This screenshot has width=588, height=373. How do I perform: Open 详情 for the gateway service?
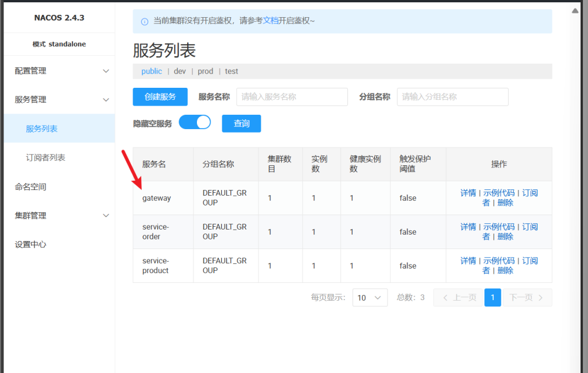468,193
